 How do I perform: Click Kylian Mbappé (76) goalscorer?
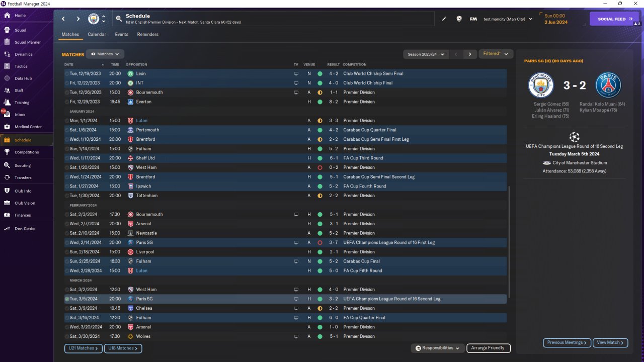598,110
